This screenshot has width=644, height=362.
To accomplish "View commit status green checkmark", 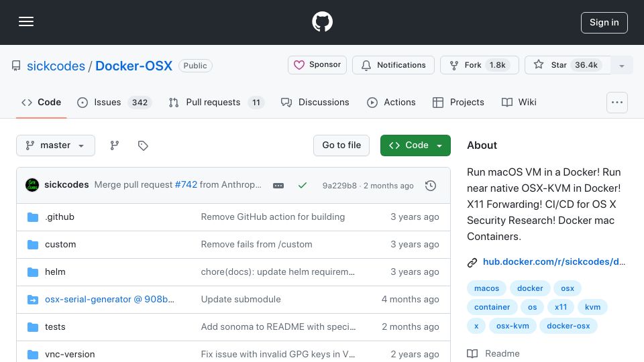I will click(303, 186).
